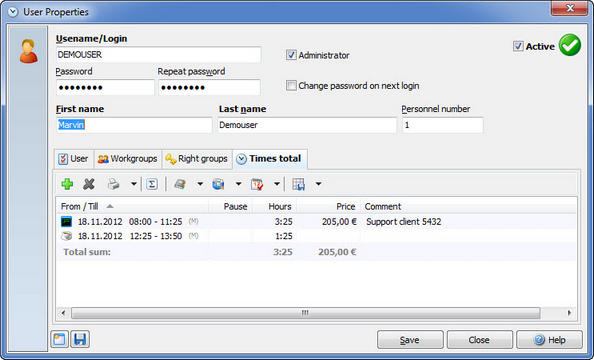The image size is (594, 360).
Task: Click the calendar date filter icon
Action: 257,184
